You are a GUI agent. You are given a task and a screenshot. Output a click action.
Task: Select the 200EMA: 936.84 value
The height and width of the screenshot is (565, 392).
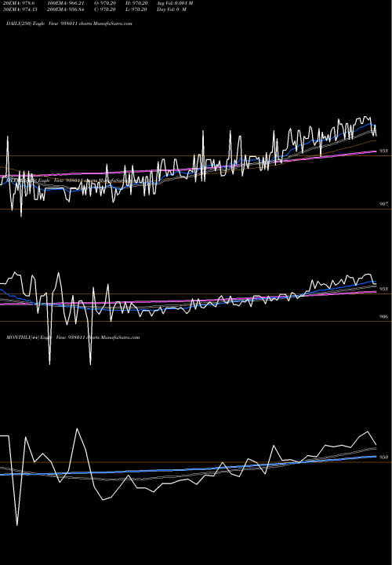65,9
